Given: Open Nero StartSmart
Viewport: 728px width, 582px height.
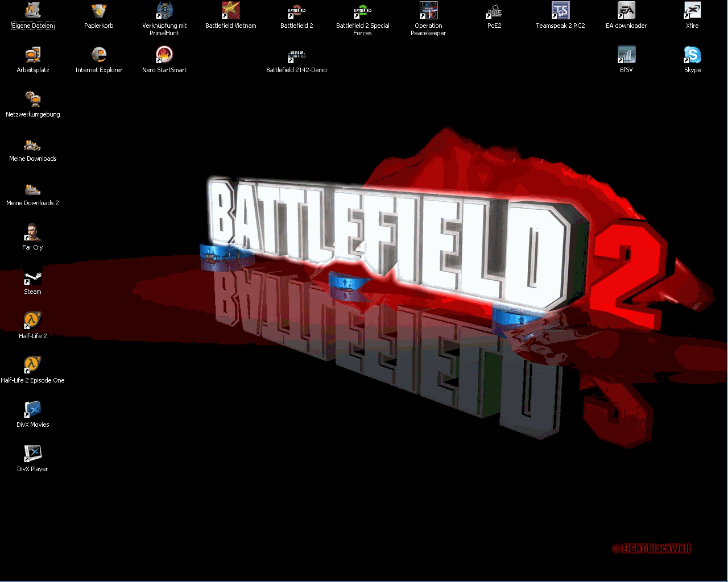Looking at the screenshot, I should point(165,55).
